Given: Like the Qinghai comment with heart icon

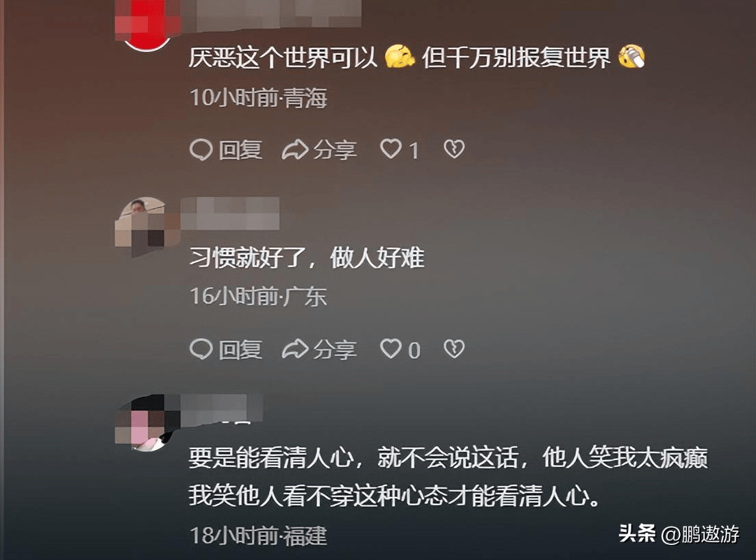Looking at the screenshot, I should pyautogui.click(x=390, y=149).
